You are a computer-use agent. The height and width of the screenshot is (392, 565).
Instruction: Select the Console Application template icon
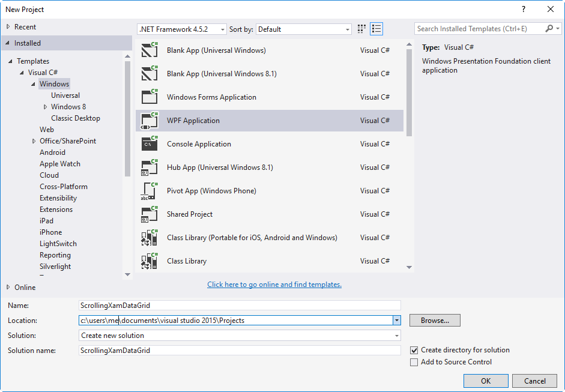[x=149, y=143]
